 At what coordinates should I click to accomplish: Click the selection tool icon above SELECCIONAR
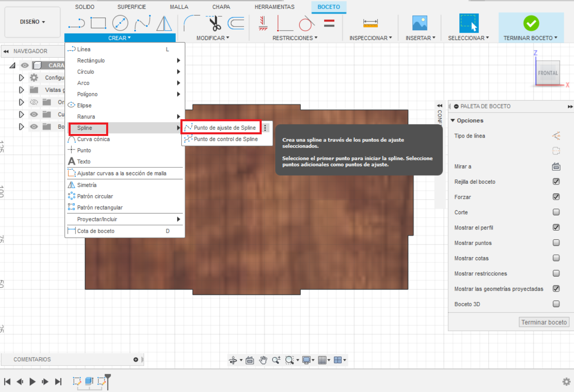click(468, 23)
